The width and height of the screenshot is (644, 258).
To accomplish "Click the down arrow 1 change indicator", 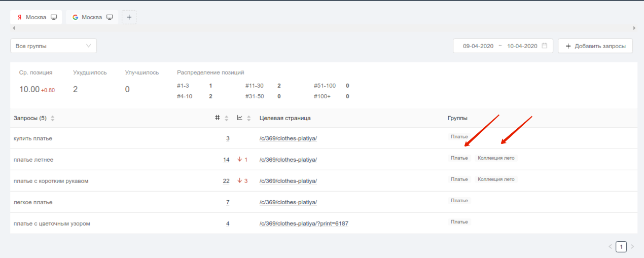I will point(242,160).
